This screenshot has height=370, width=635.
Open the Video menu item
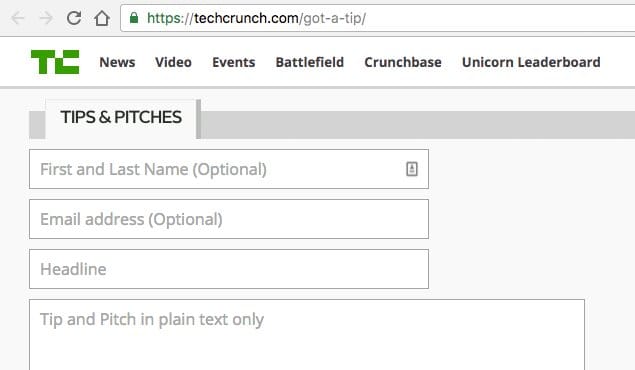(x=173, y=62)
